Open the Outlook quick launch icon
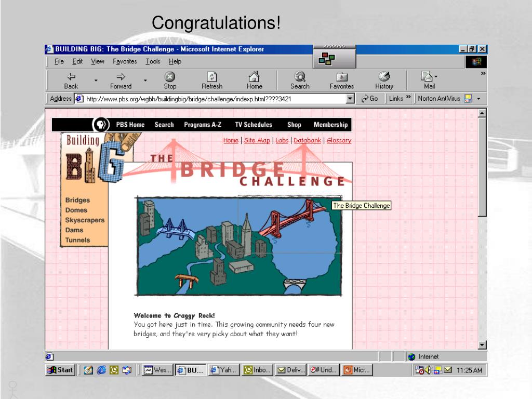This screenshot has width=532, height=399. pos(114,370)
